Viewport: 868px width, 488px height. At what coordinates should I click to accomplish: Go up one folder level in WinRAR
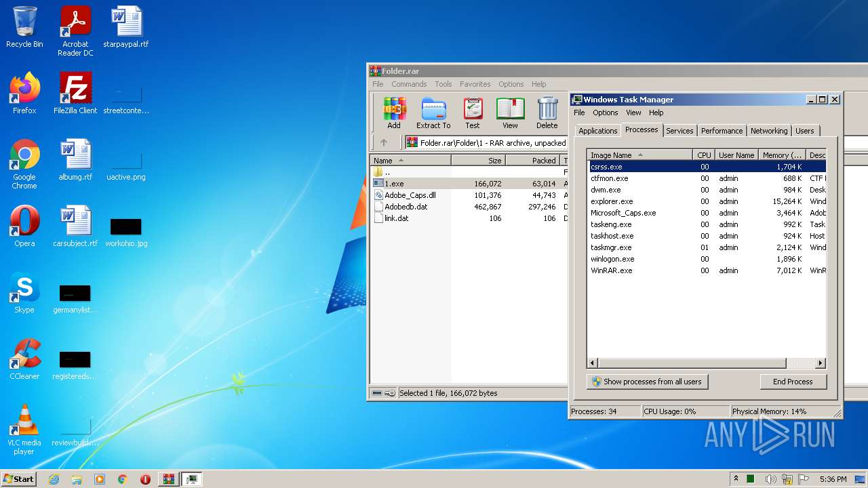384,142
